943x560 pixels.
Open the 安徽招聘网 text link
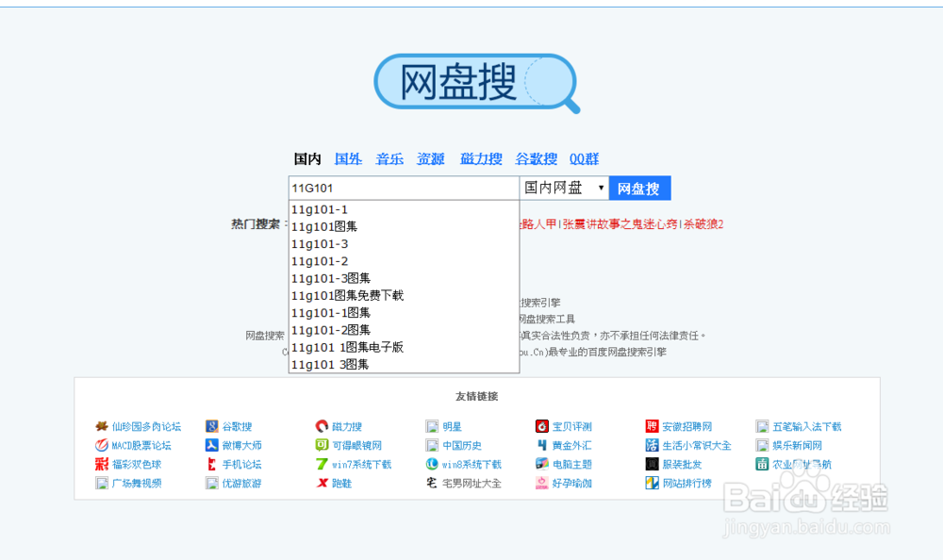pos(687,426)
